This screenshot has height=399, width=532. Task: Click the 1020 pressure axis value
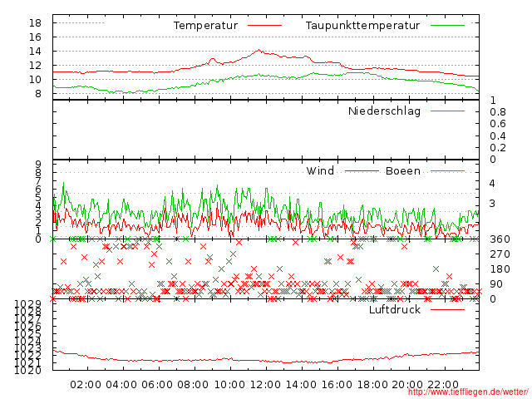27,370
